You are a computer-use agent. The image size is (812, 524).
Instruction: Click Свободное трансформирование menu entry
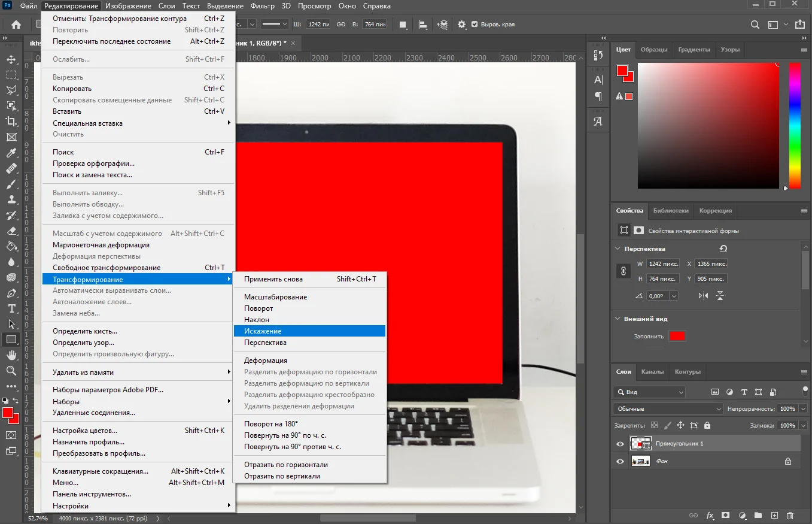point(107,268)
